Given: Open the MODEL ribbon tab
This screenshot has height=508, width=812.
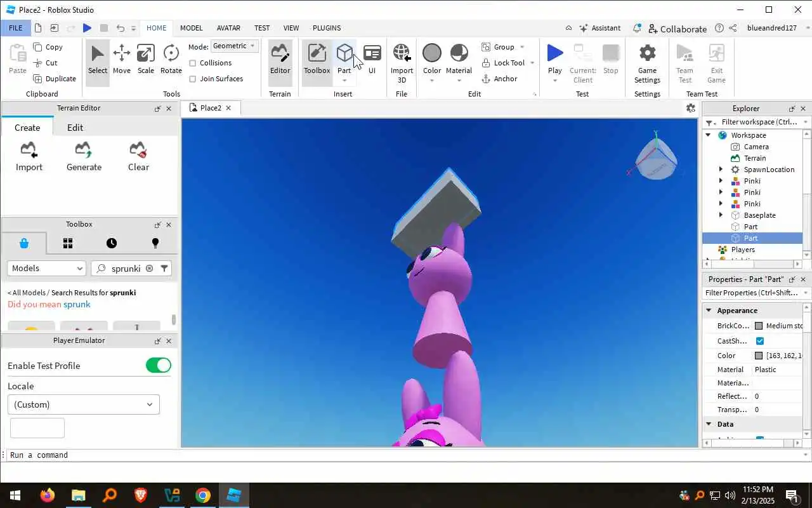Looking at the screenshot, I should click(x=191, y=28).
